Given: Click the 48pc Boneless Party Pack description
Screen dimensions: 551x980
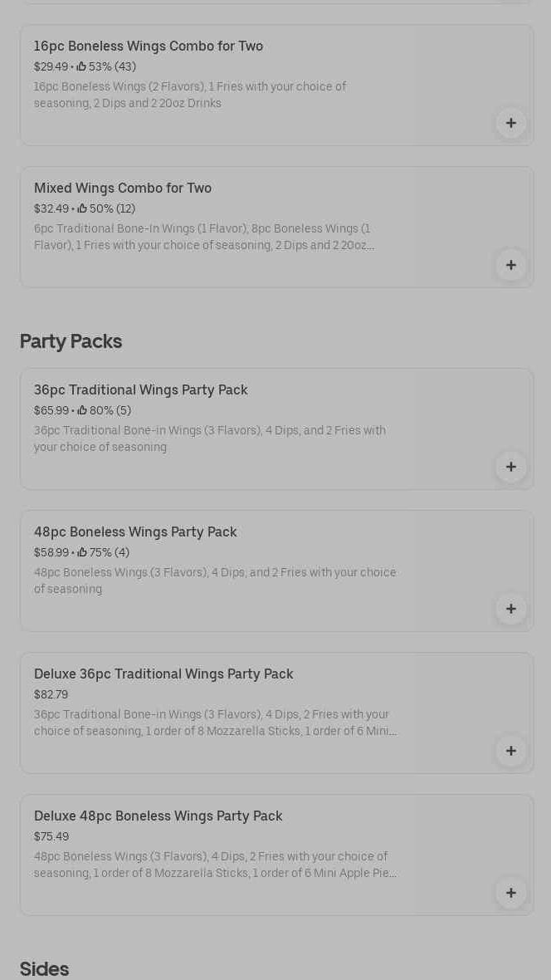Looking at the screenshot, I should pyautogui.click(x=215, y=581).
